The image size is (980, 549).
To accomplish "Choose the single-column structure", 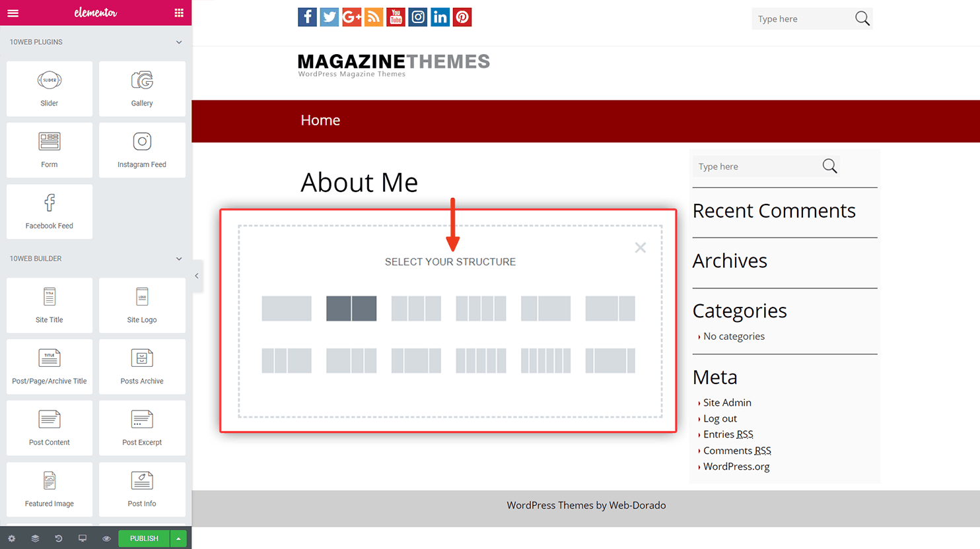I will tap(287, 308).
